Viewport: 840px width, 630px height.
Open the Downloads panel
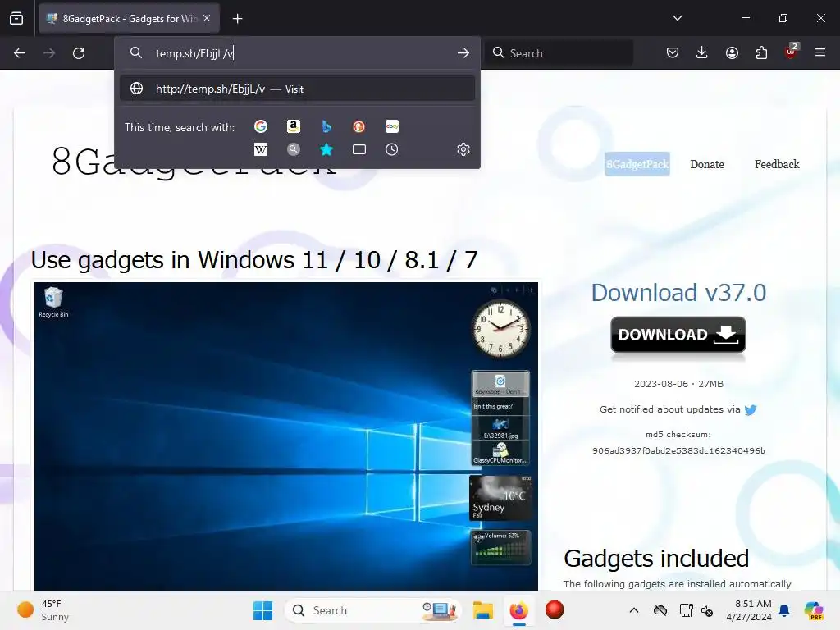click(x=702, y=52)
